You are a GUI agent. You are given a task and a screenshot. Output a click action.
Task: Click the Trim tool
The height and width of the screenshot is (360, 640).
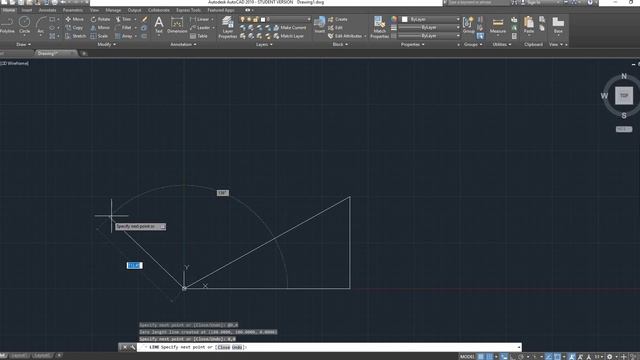123,19
